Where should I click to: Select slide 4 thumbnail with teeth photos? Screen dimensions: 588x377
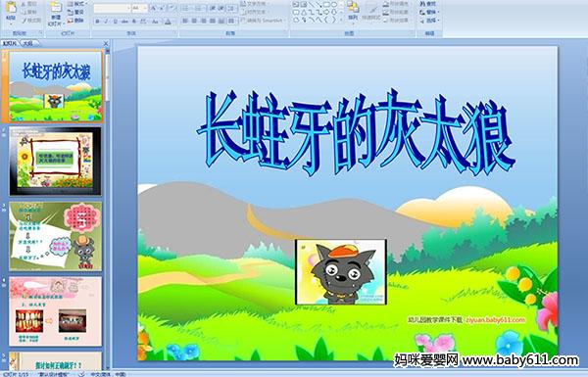click(x=55, y=311)
